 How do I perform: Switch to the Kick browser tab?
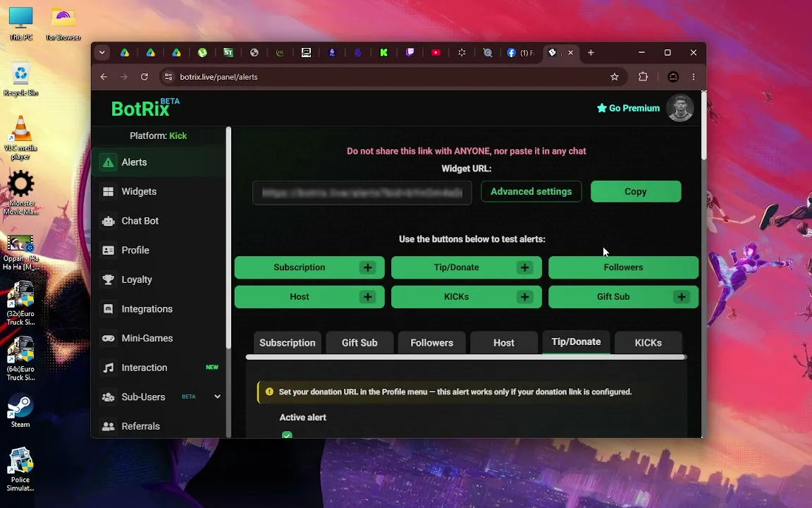[383, 52]
